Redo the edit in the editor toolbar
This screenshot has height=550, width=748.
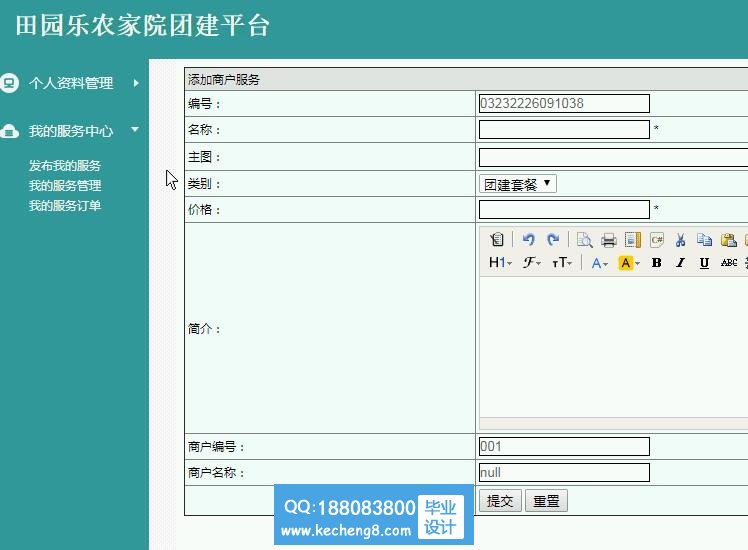pyautogui.click(x=553, y=239)
